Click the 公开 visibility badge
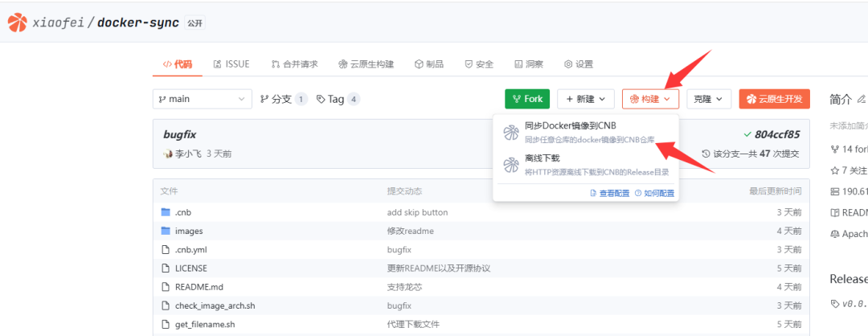The width and height of the screenshot is (868, 336). click(x=194, y=23)
